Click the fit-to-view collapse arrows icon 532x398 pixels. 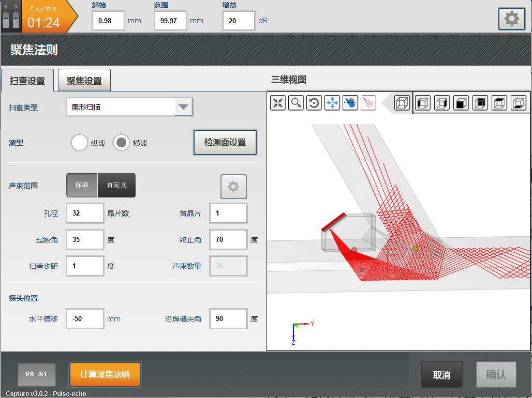278,103
